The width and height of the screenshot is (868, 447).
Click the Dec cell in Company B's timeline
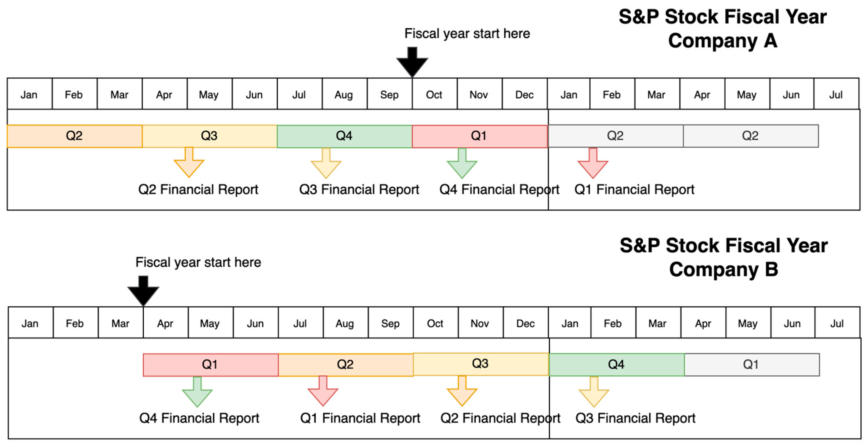pyautogui.click(x=525, y=323)
